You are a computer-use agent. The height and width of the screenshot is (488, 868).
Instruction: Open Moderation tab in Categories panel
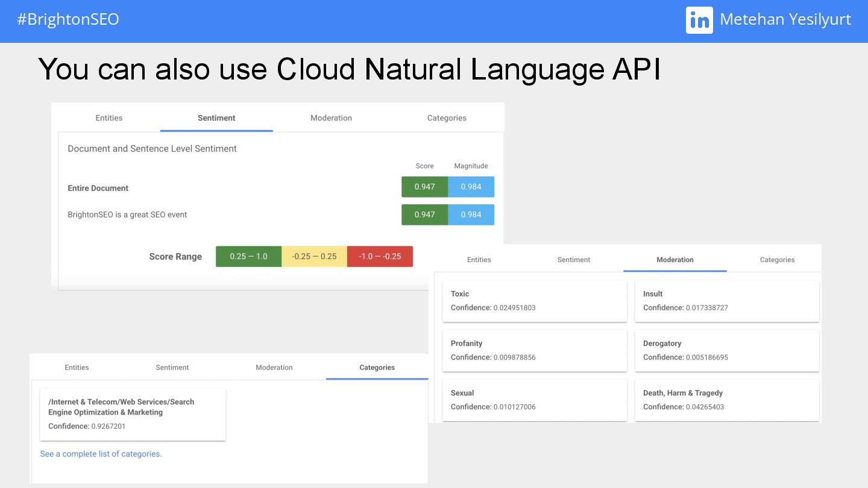(x=274, y=368)
